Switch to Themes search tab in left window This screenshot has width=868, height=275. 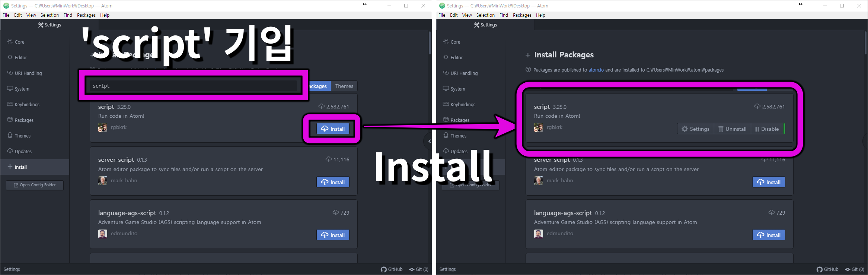pos(344,86)
